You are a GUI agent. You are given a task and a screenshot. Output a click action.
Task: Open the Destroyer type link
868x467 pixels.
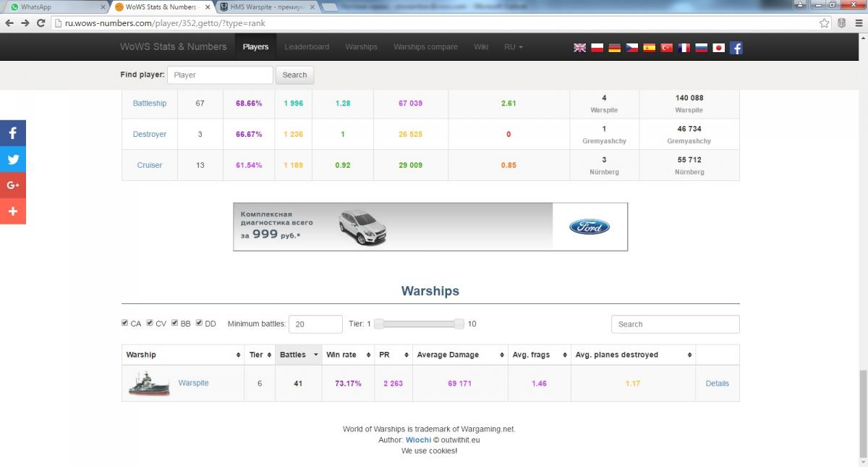point(150,134)
